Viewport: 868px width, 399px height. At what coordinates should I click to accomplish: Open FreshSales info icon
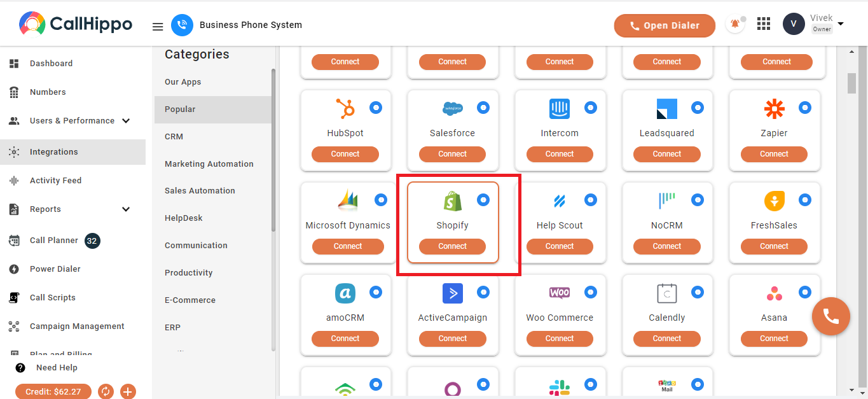point(805,200)
